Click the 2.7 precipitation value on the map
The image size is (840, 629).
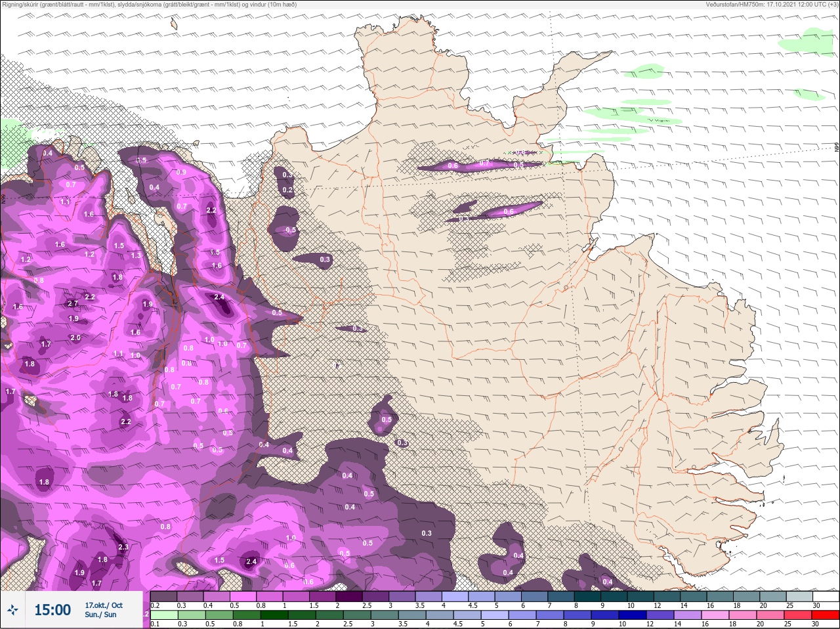(73, 303)
